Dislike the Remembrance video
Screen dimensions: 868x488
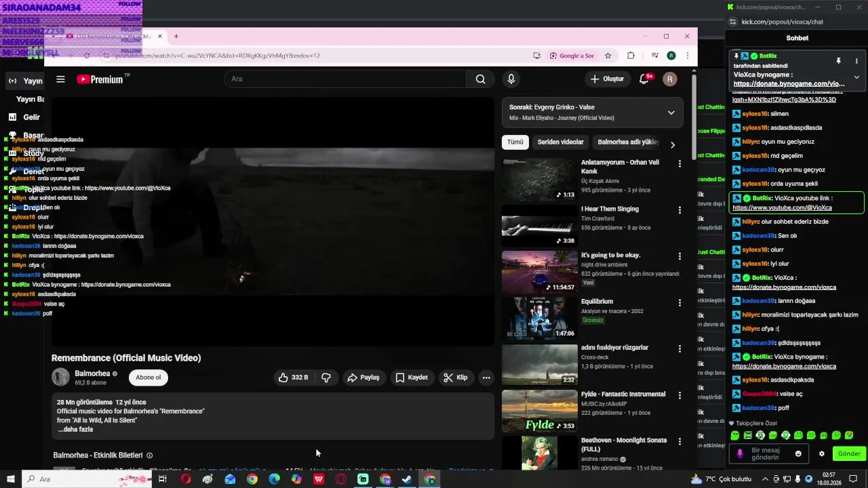tap(326, 378)
